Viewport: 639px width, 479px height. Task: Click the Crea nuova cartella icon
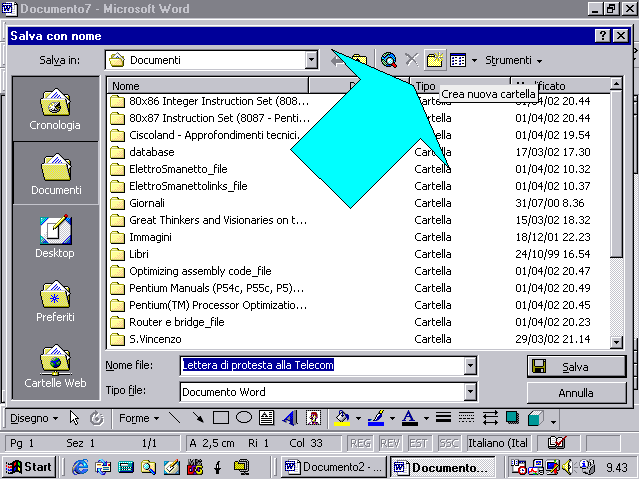(435, 60)
